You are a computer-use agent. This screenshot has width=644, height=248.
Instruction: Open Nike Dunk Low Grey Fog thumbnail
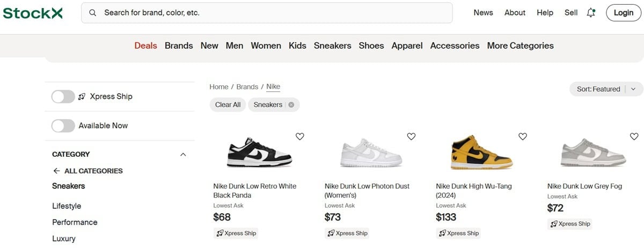tap(593, 153)
